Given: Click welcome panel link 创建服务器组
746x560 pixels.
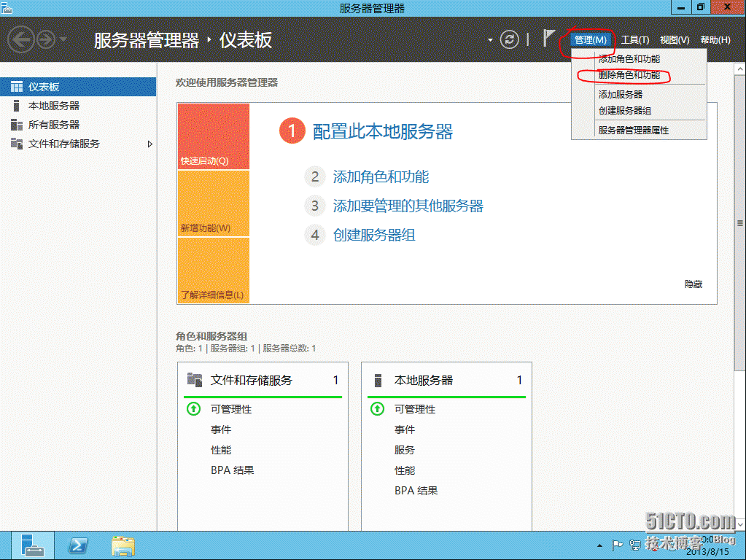Looking at the screenshot, I should click(374, 235).
